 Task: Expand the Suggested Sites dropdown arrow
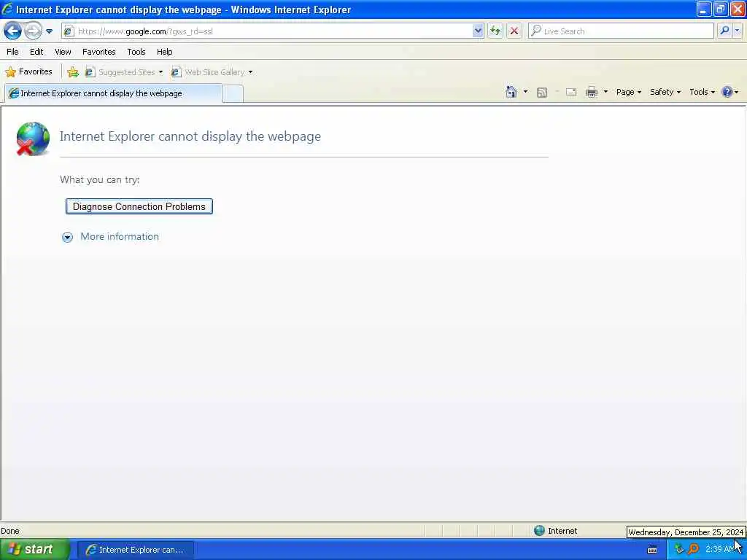click(160, 72)
